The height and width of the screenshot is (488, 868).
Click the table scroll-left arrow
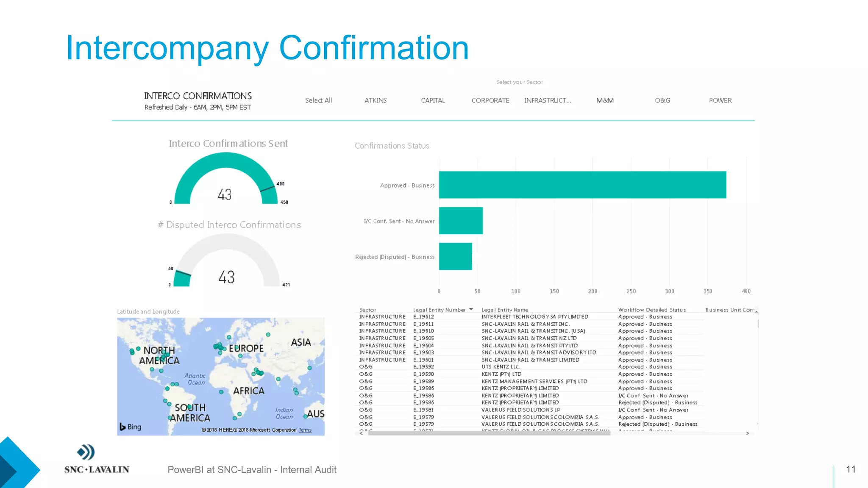click(x=361, y=433)
